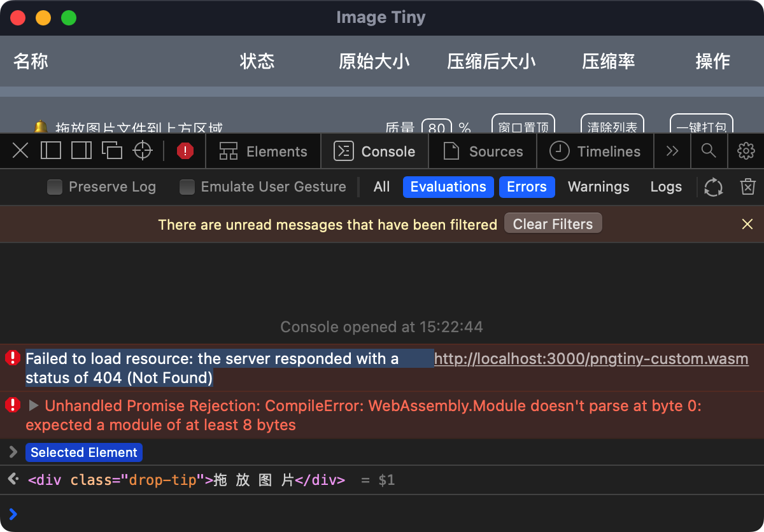Click the 404 error row icon

click(x=13, y=358)
